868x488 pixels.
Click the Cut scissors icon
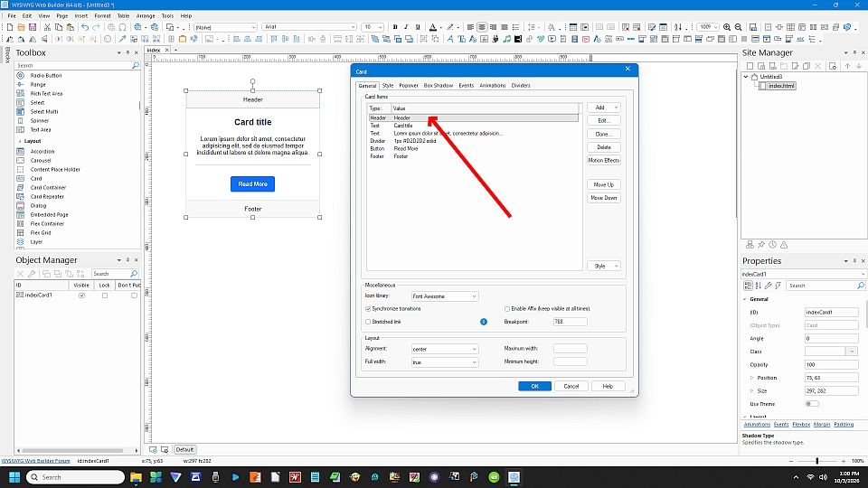tap(47, 27)
